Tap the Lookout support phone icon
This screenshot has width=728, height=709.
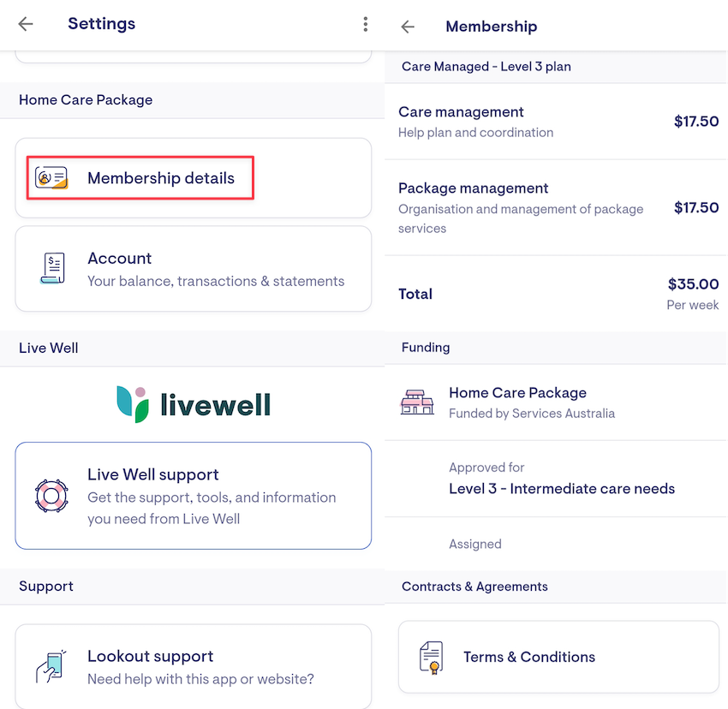51,667
